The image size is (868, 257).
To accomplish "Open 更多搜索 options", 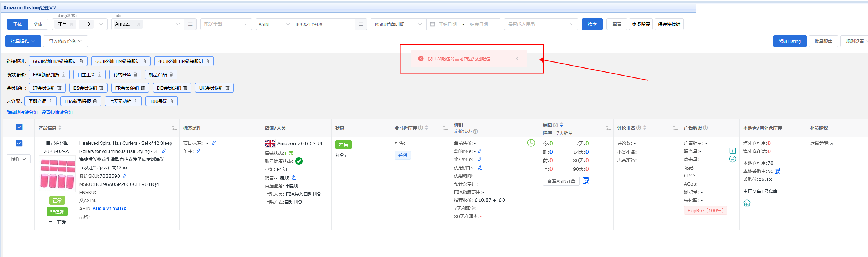I will coord(641,24).
